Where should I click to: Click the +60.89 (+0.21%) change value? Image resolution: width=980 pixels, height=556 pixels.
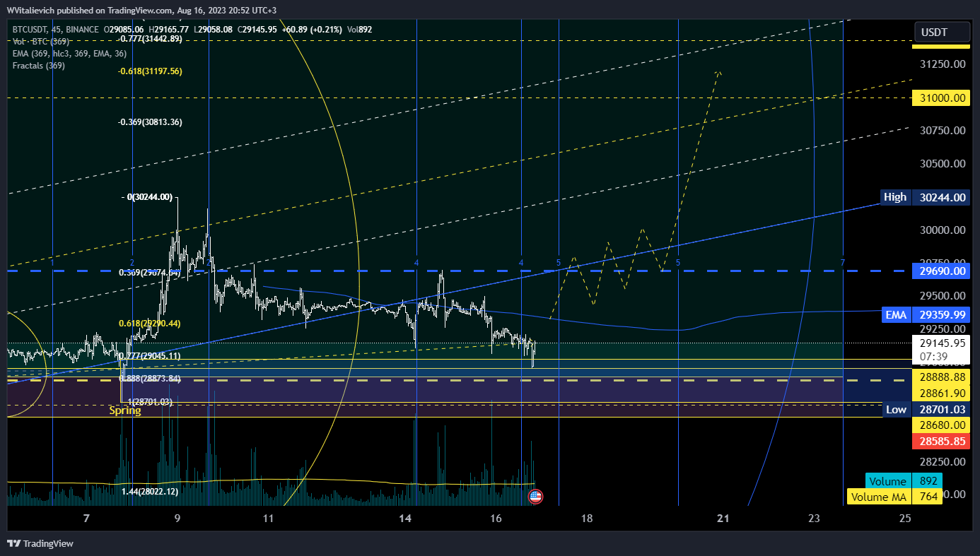tap(313, 29)
